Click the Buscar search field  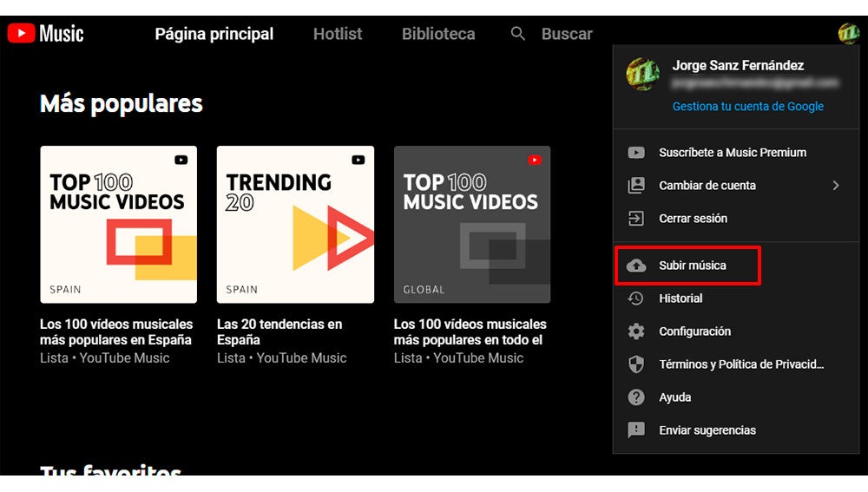(567, 34)
